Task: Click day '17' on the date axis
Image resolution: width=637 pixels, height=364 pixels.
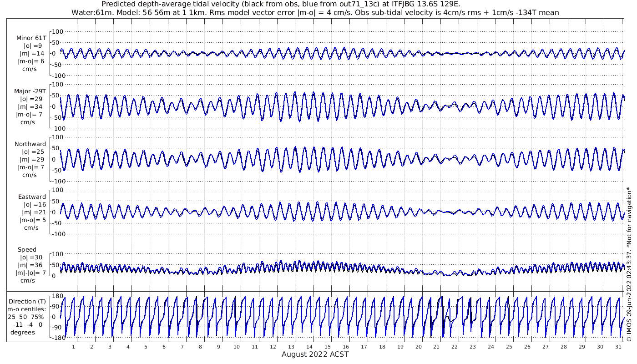Action: pos(364,347)
